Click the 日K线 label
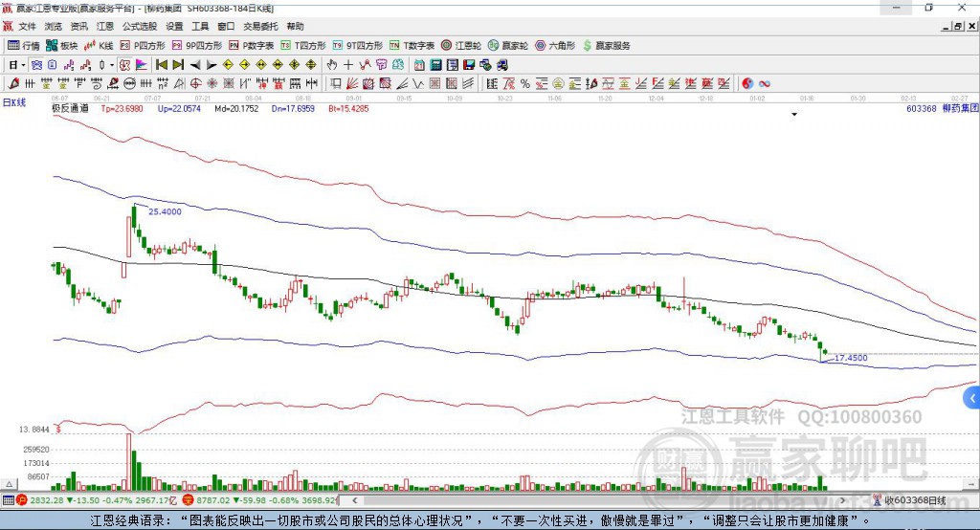This screenshot has height=530, width=980. pyautogui.click(x=14, y=102)
